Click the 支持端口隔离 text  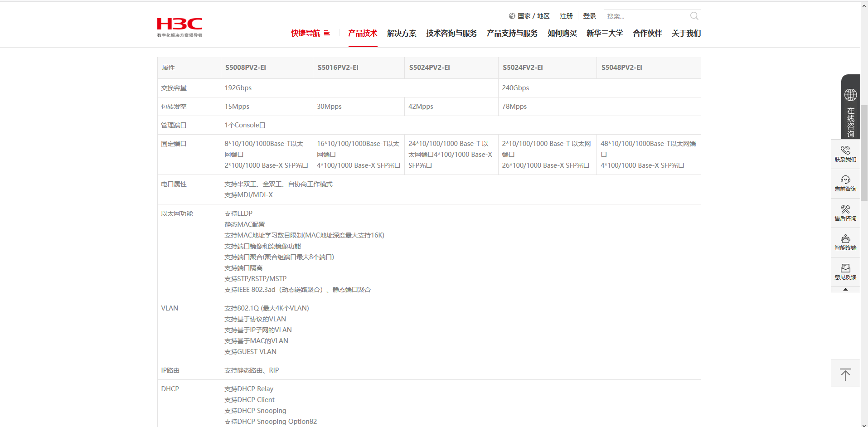pyautogui.click(x=243, y=268)
